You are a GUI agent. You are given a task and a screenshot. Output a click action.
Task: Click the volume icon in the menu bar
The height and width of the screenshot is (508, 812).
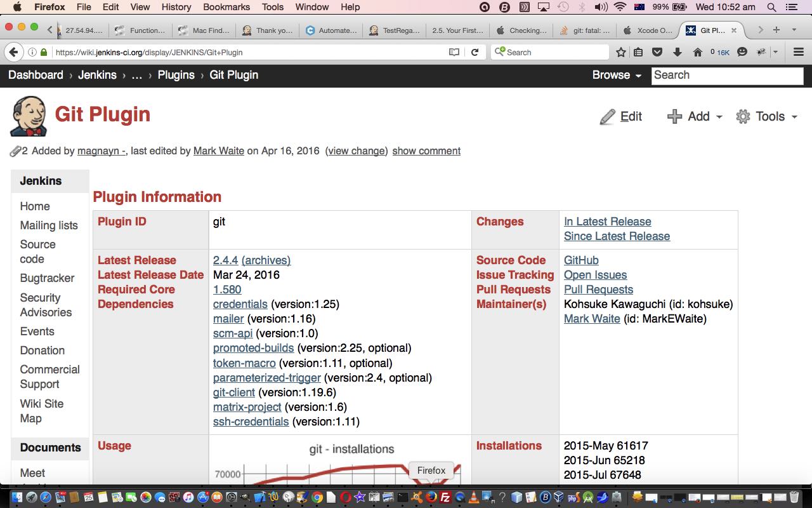pyautogui.click(x=601, y=7)
